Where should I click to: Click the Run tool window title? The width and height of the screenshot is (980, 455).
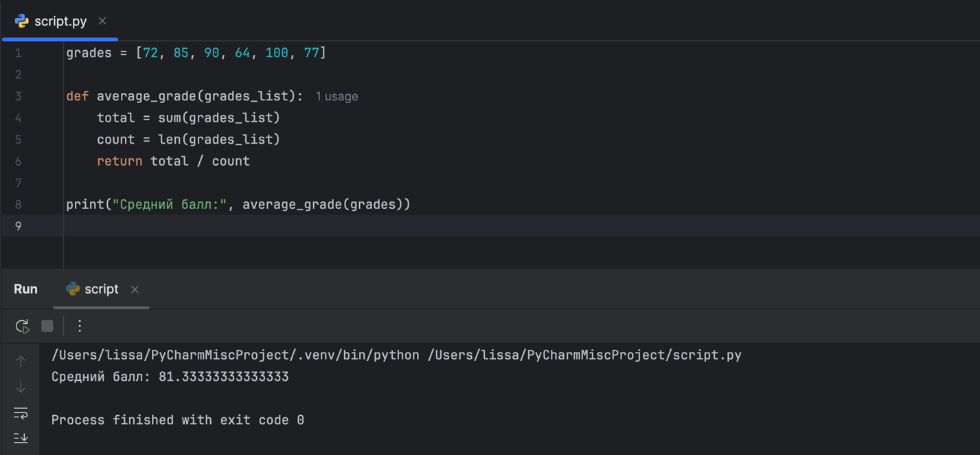tap(25, 289)
